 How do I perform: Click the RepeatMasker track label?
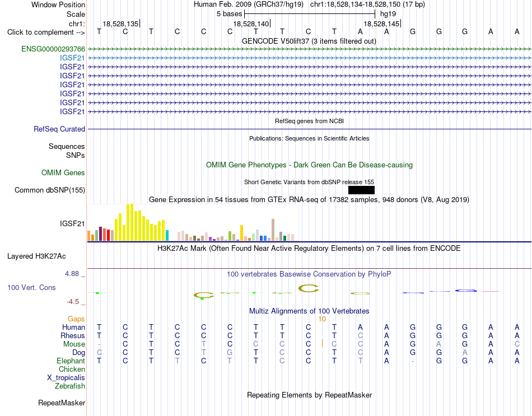[62, 403]
